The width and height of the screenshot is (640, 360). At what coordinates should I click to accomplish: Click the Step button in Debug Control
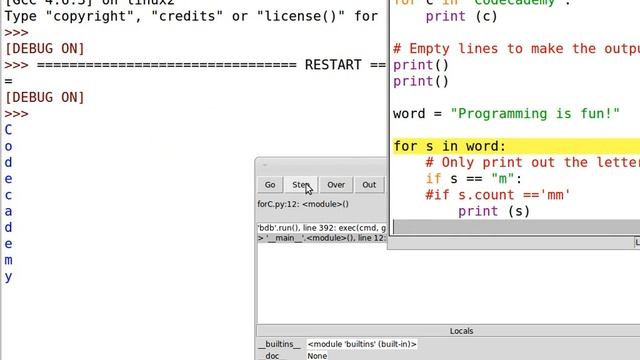coord(301,185)
